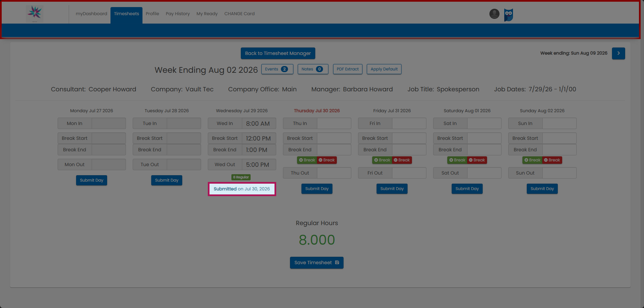Open Notes button showing 0
Viewport: 644px width, 308px height.
click(x=313, y=69)
